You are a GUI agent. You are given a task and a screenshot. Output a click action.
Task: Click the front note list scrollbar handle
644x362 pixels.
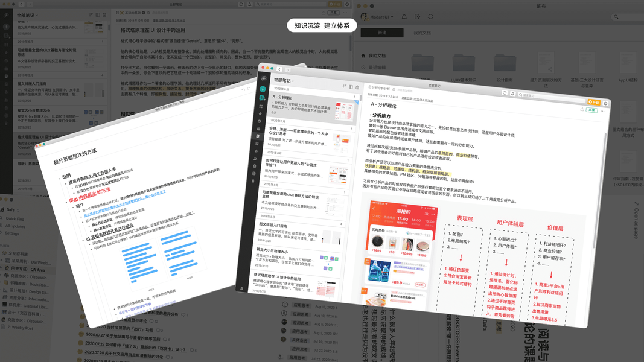(x=360, y=98)
